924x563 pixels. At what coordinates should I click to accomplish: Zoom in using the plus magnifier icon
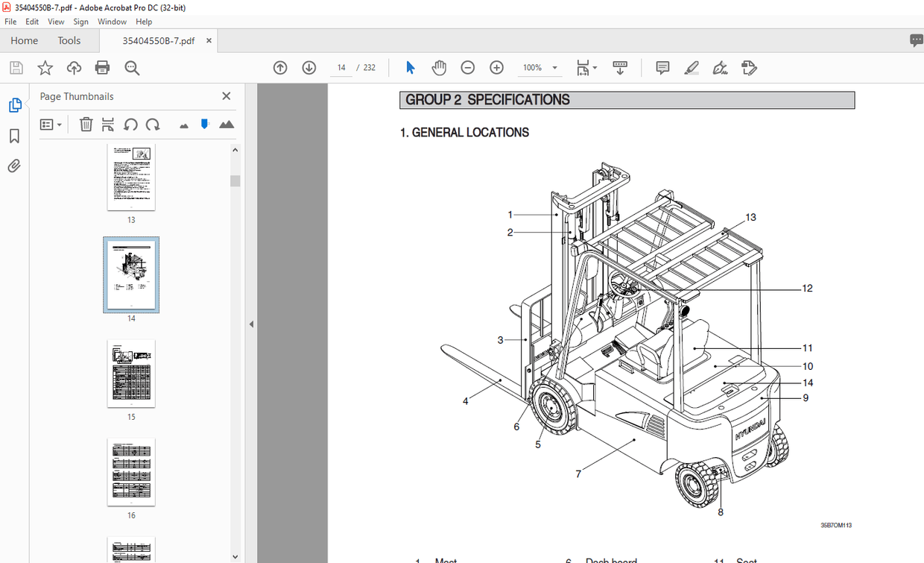point(496,67)
